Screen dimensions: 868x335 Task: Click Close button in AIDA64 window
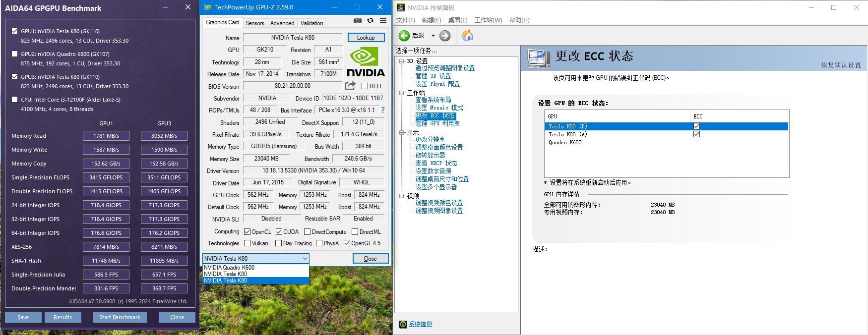click(x=177, y=317)
